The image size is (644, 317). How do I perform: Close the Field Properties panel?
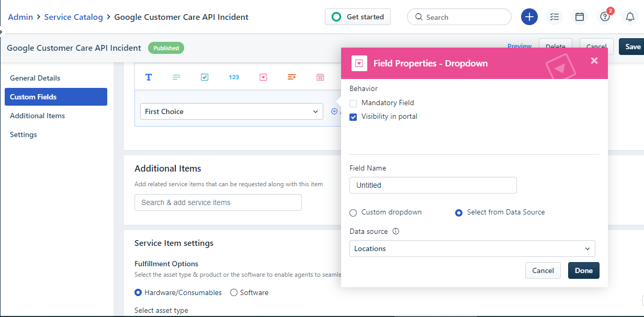[594, 61]
